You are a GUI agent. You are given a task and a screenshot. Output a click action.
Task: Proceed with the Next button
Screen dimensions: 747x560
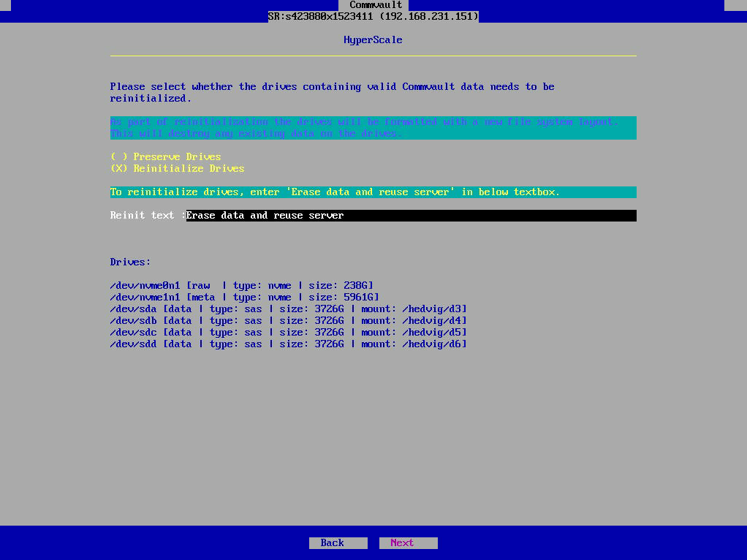409,543
